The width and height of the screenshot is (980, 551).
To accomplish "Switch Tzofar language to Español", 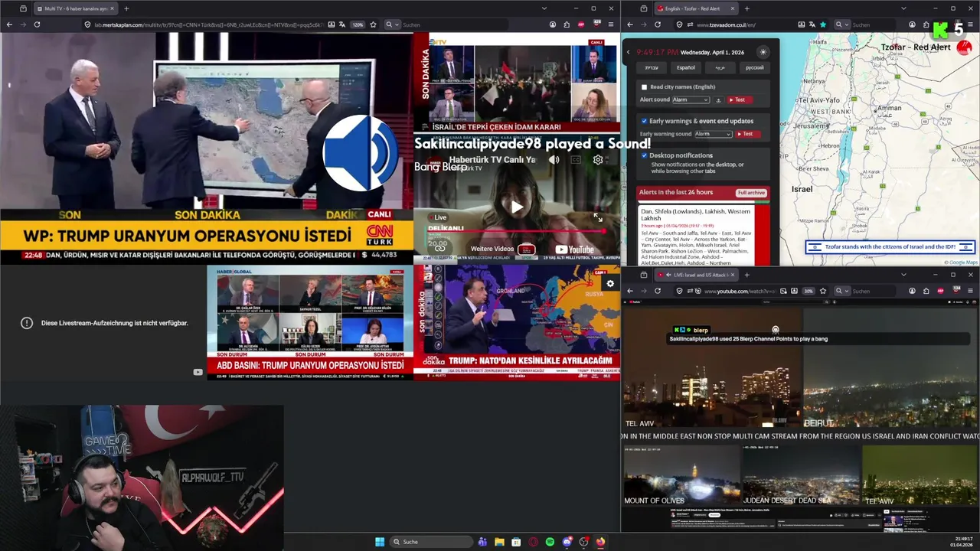I will (686, 67).
